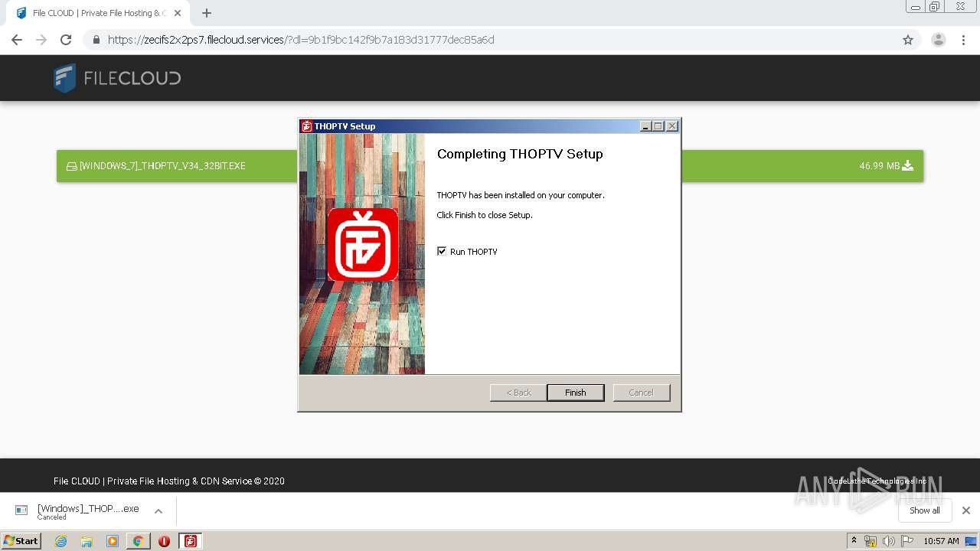Open Internet Explorer from taskbar
Image resolution: width=980 pixels, height=551 pixels.
click(60, 541)
